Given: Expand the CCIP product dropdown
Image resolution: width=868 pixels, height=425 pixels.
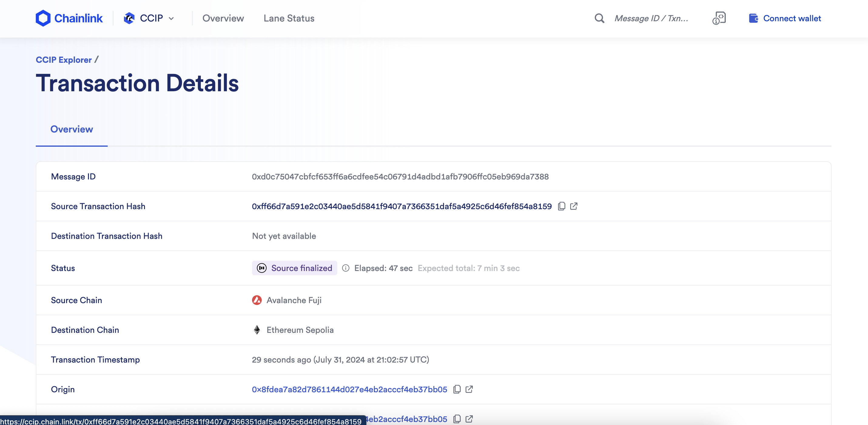Looking at the screenshot, I should point(151,18).
